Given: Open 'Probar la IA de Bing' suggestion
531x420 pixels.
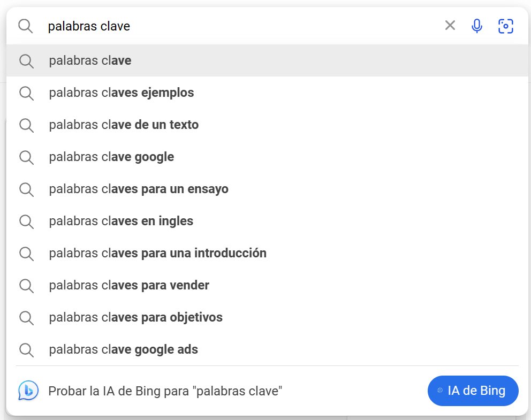Looking at the screenshot, I should tap(164, 391).
